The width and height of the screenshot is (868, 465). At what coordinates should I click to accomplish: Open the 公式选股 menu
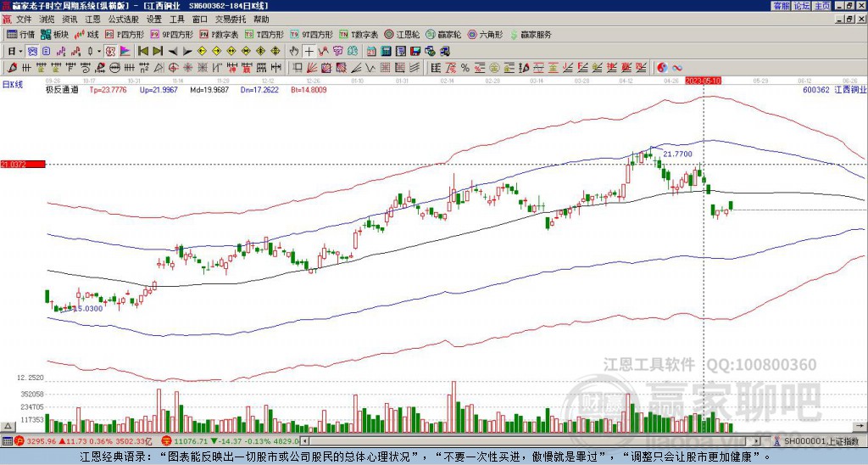(124, 20)
